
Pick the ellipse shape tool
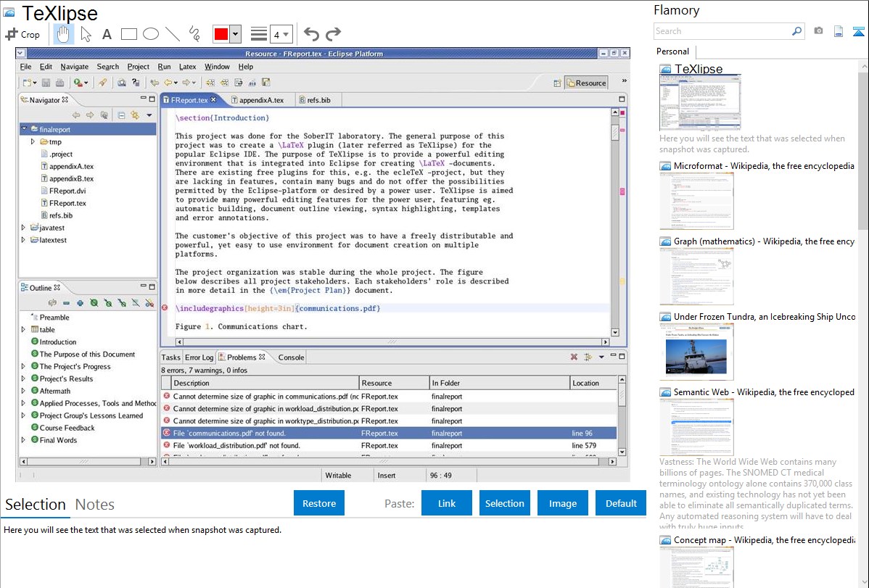coord(151,34)
